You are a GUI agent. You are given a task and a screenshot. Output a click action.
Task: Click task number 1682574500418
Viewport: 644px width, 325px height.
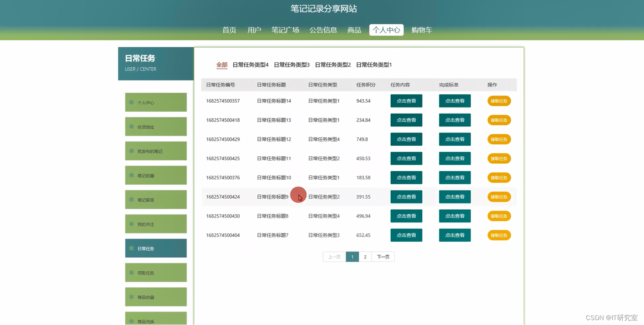pos(223,120)
